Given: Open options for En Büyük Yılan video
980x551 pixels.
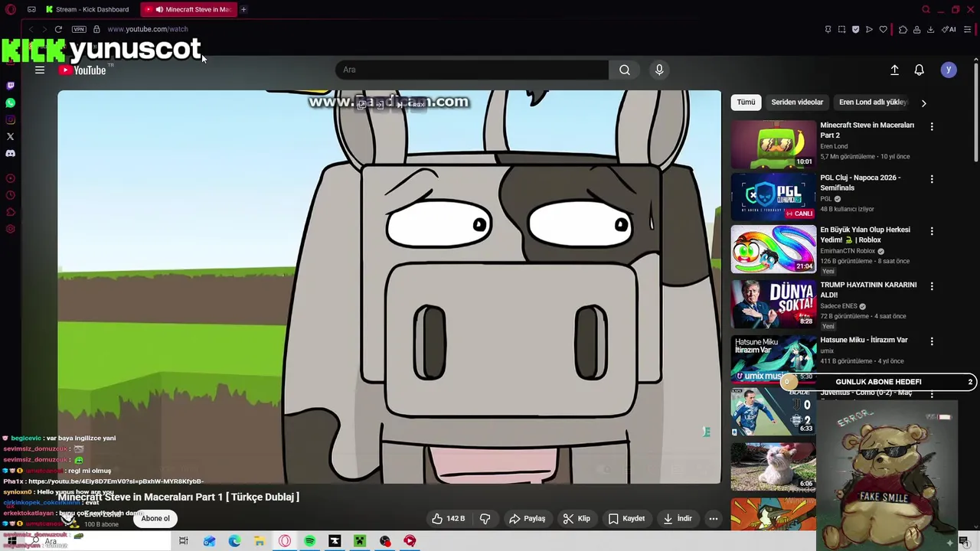Looking at the screenshot, I should 932,231.
